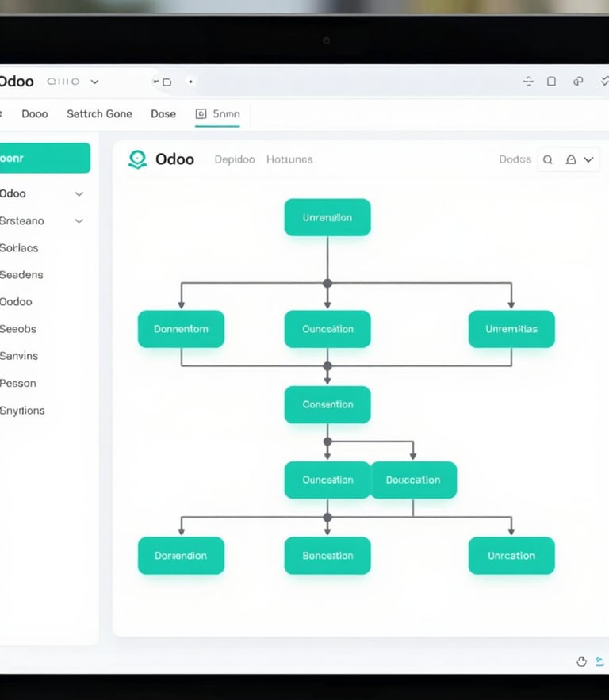Click the Unremitias flowchart node
This screenshot has height=700, width=609.
pos(511,329)
